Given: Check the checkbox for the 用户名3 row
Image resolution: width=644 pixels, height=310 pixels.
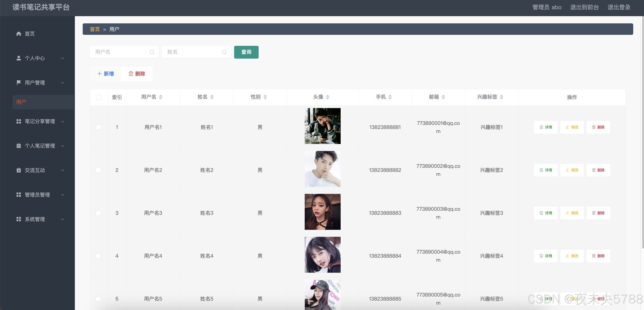Looking at the screenshot, I should (98, 213).
